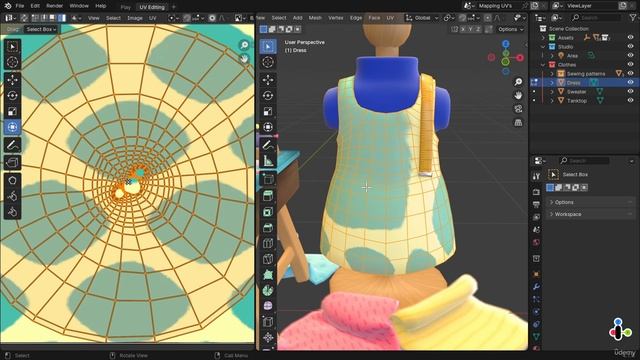Select the 3D viewport Select Box tool
This screenshot has height=360, width=640.
click(x=268, y=47)
